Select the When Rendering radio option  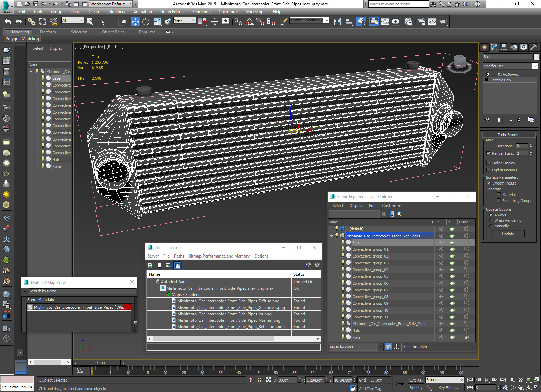tap(491, 220)
